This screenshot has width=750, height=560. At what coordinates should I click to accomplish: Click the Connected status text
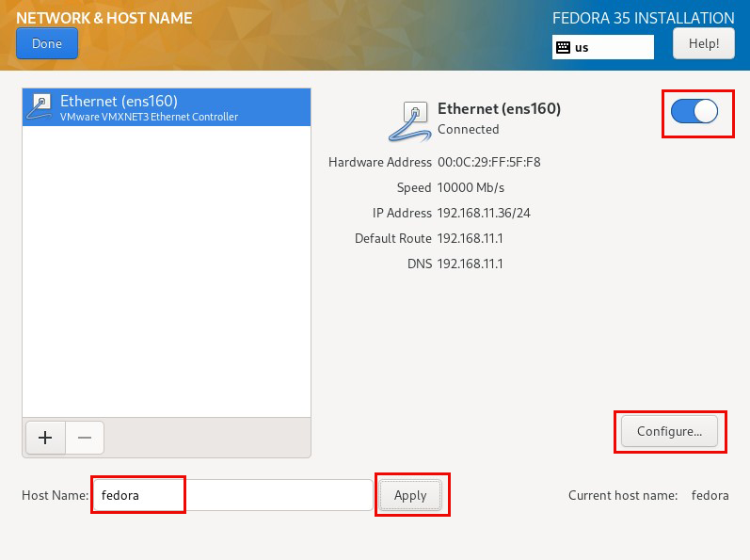(469, 129)
